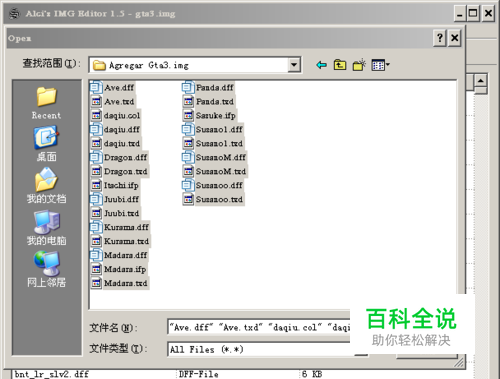Click the Sasuke.ifp file name
The height and width of the screenshot is (379, 500).
pos(216,116)
